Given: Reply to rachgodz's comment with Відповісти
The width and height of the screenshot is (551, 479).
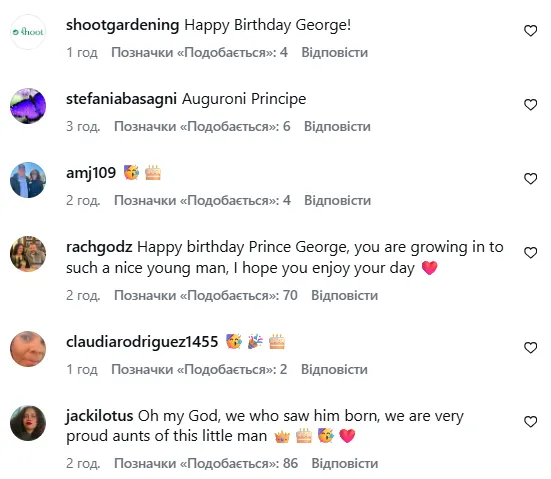Looking at the screenshot, I should (x=344, y=296).
